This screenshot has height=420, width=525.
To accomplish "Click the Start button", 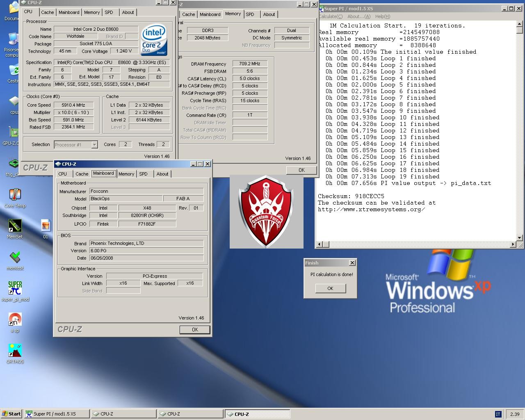I will tap(11, 414).
